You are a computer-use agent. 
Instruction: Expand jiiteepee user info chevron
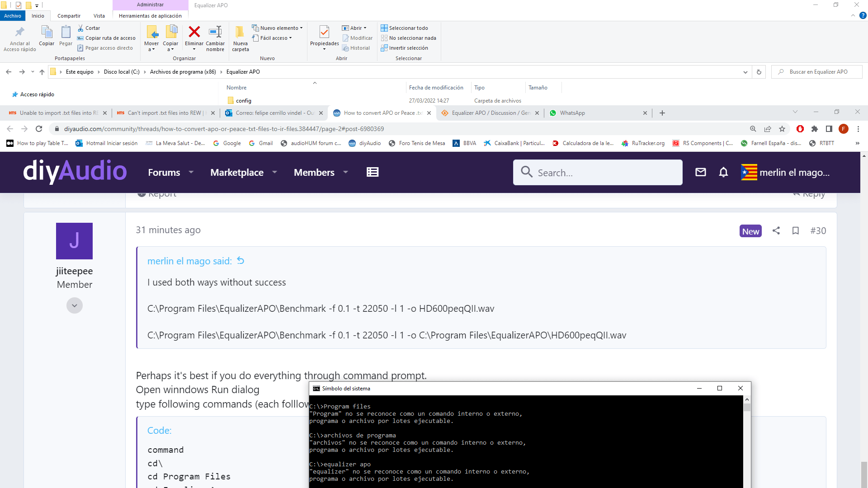click(75, 305)
